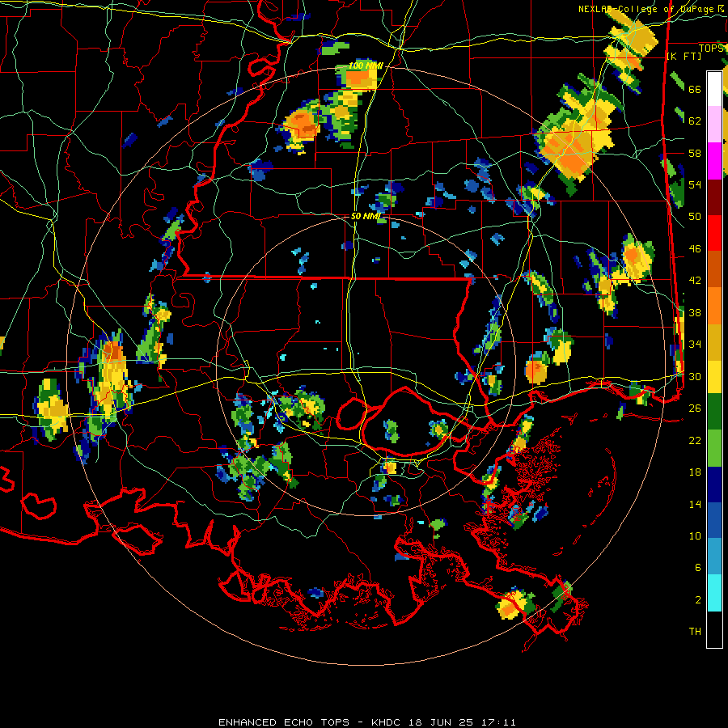Click the '50 NMI' range ring label
This screenshot has height=728, width=728.
coord(366,216)
